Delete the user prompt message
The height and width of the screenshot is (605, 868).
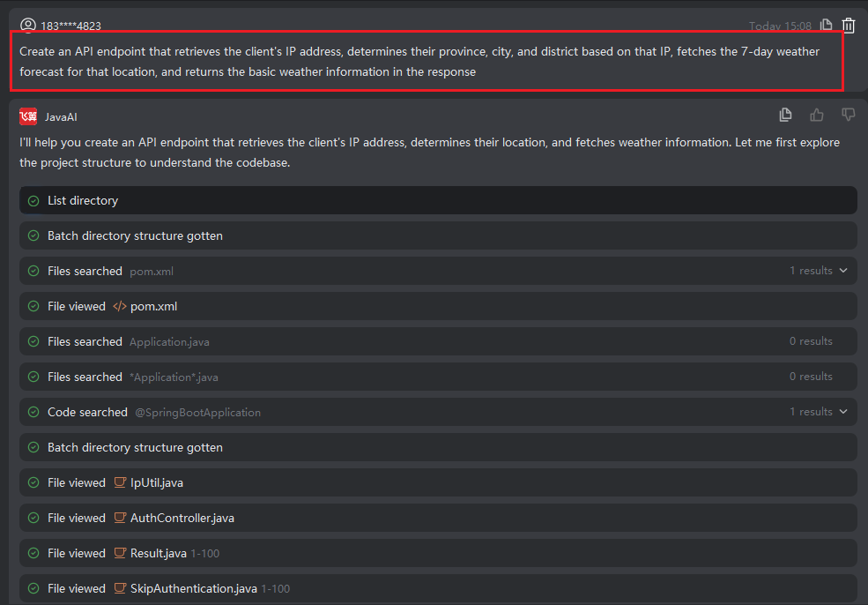849,26
